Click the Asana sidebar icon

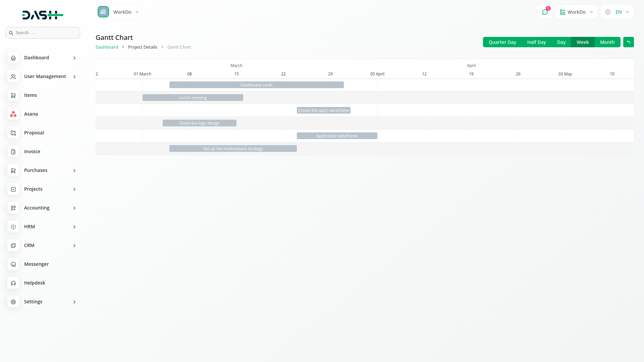point(13,114)
